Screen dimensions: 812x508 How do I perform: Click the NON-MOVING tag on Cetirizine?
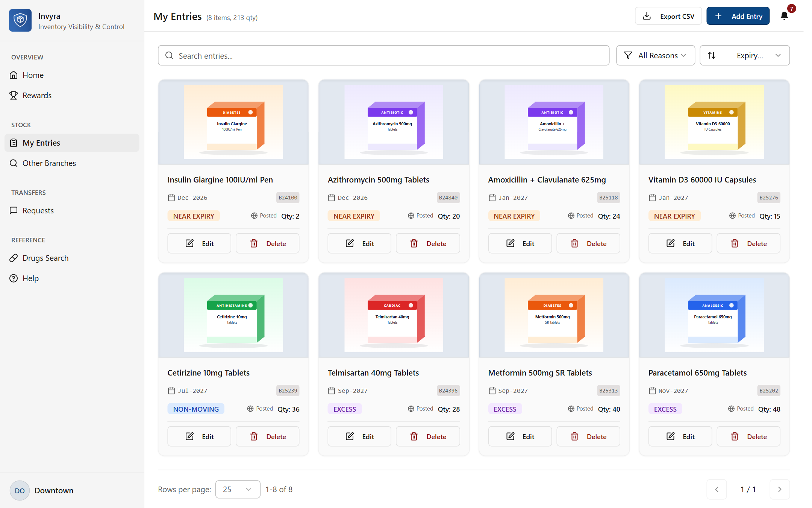coord(196,409)
